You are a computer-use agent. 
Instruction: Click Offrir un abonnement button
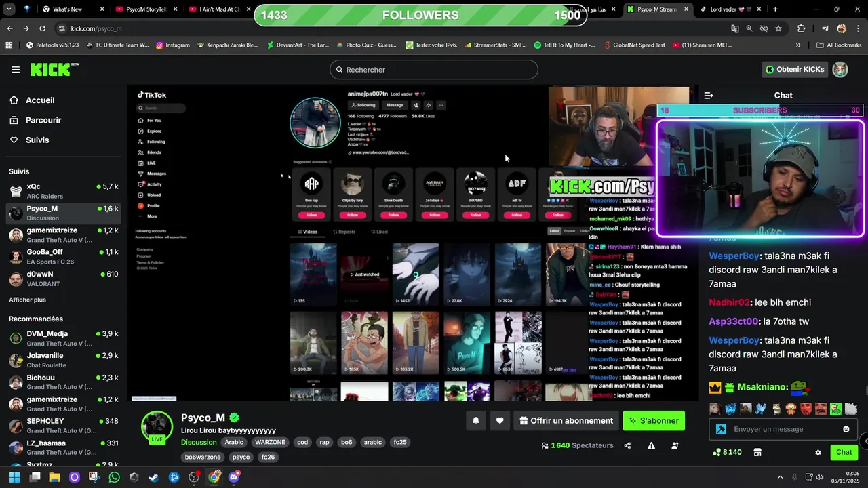point(566,421)
